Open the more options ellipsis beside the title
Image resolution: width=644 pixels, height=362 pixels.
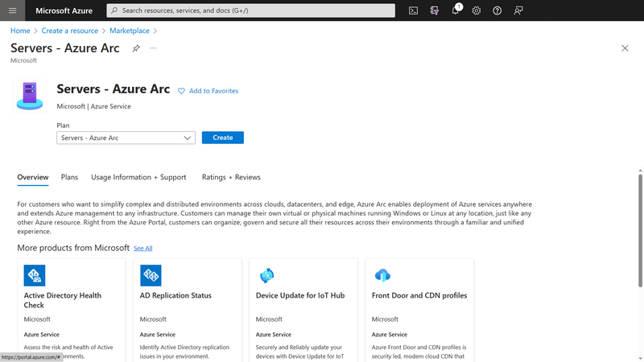pos(153,48)
